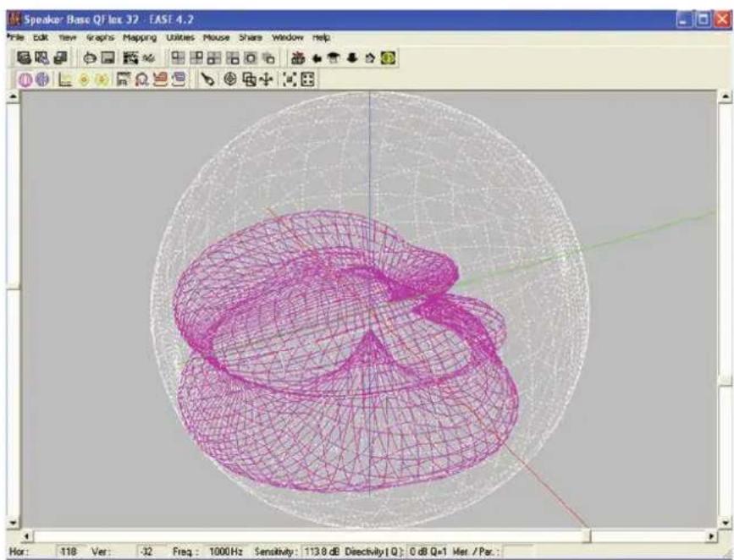The height and width of the screenshot is (560, 734).
Task: Click the black left arrow toolbar icon
Action: [x=317, y=58]
